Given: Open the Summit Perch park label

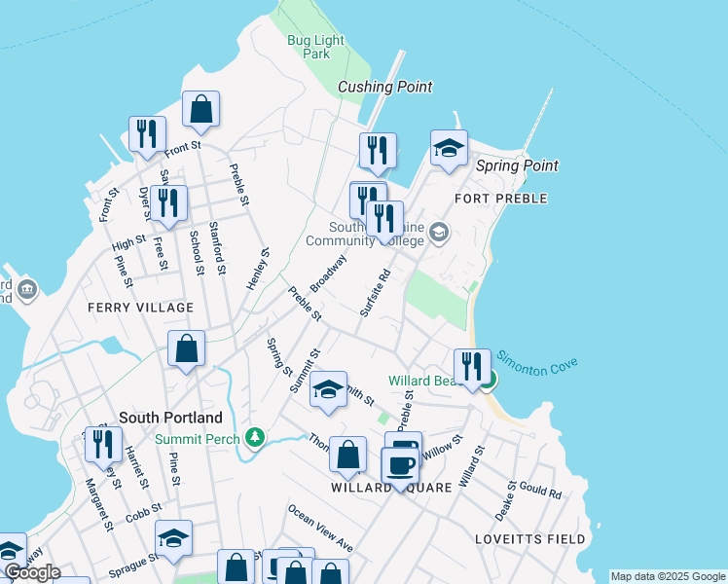Looking at the screenshot, I should pyautogui.click(x=197, y=439).
